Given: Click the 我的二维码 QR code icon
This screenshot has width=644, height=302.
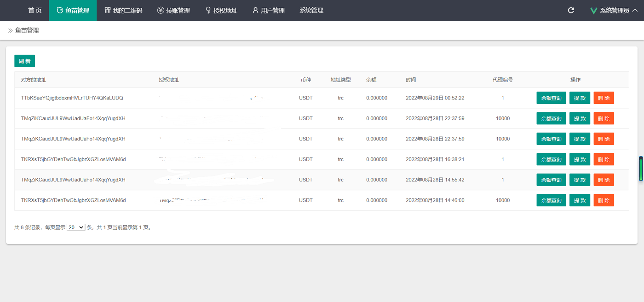Looking at the screenshot, I should coord(108,10).
